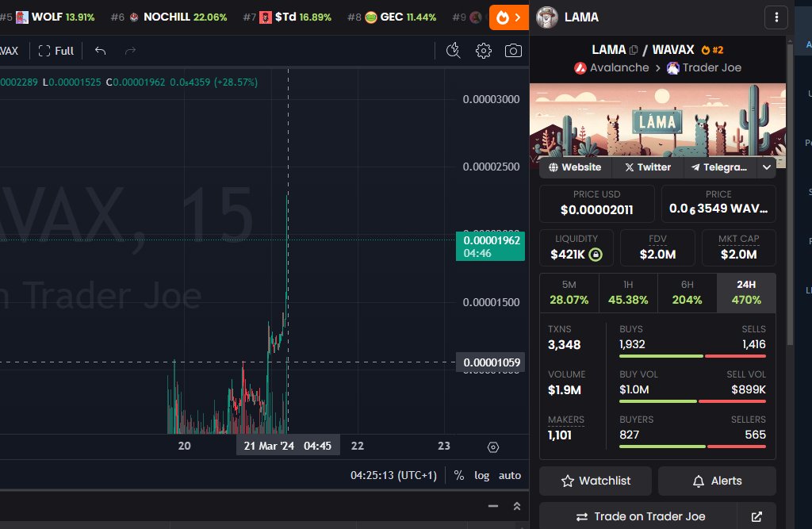Select the 5M timeframe tab
Viewport: 812px width, 529px height.
pos(569,293)
